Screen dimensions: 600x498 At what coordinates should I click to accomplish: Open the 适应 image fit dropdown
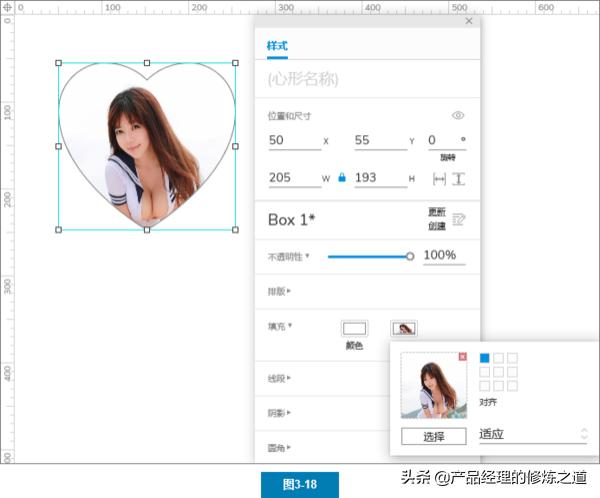click(533, 434)
